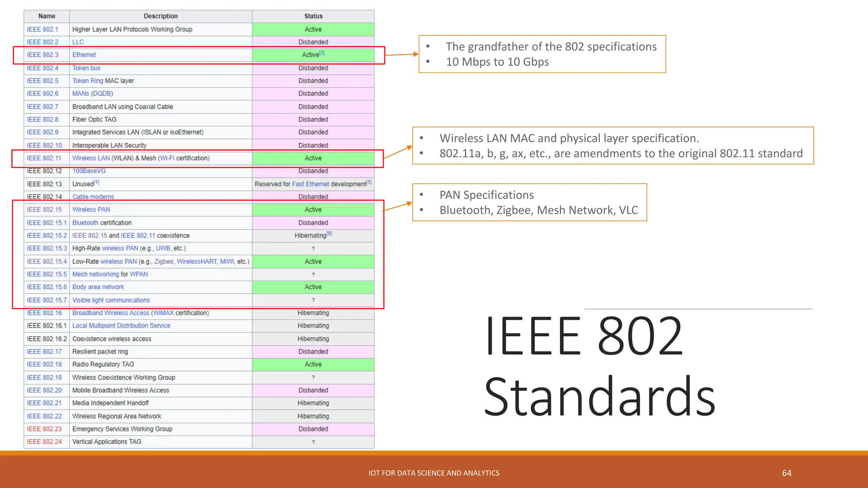
Task: Click the Name column header
Action: (x=47, y=16)
